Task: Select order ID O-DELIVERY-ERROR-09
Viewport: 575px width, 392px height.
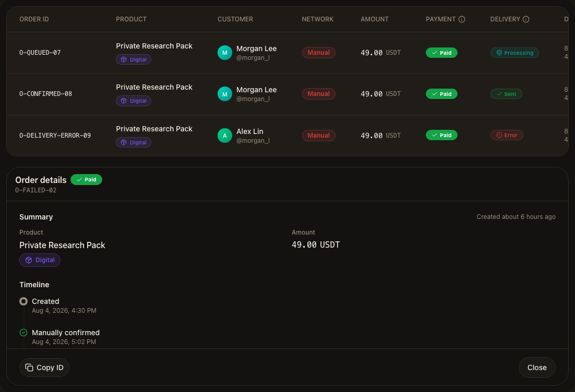Action: pyautogui.click(x=55, y=136)
